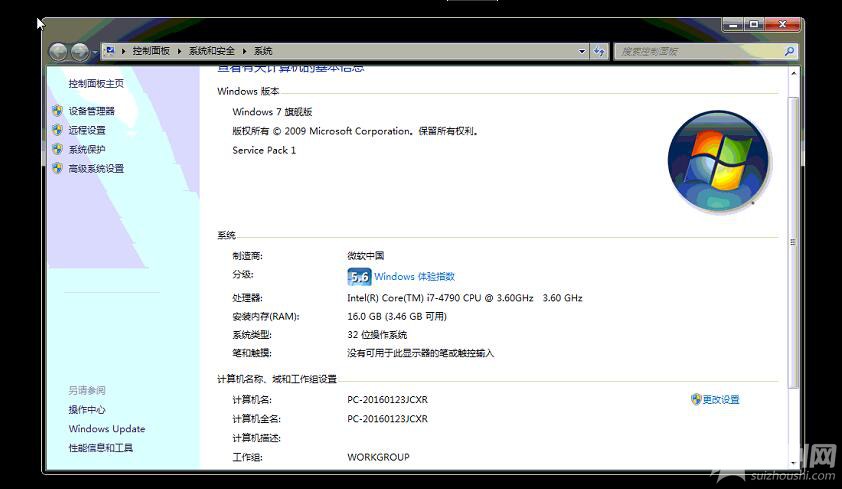Open 系统保护
Screen dimensions: 842x489
coord(87,150)
